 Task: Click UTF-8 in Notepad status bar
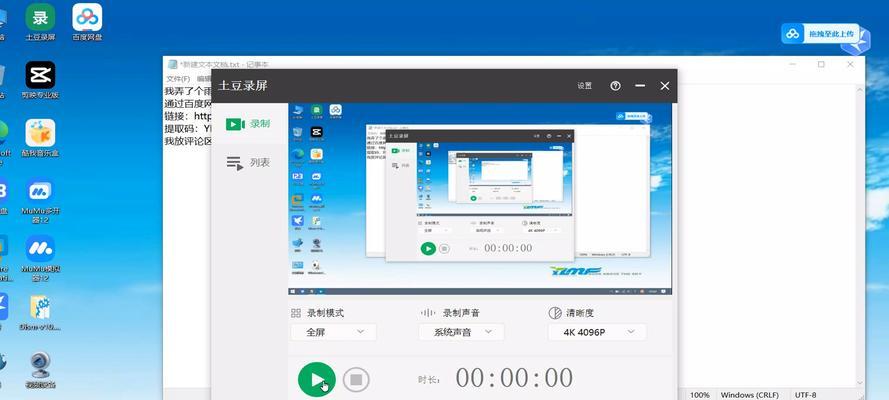[805, 395]
